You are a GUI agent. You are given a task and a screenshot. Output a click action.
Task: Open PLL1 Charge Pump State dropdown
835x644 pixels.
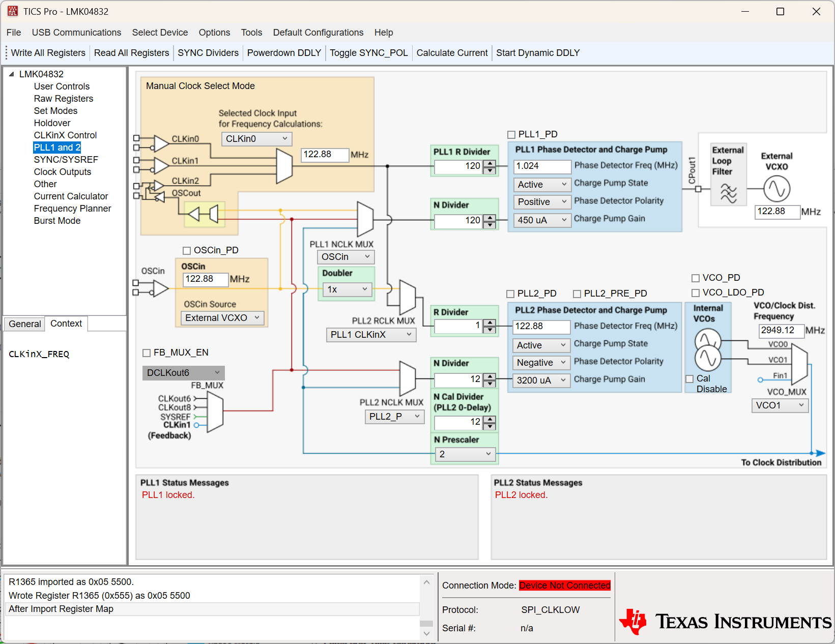(x=542, y=185)
